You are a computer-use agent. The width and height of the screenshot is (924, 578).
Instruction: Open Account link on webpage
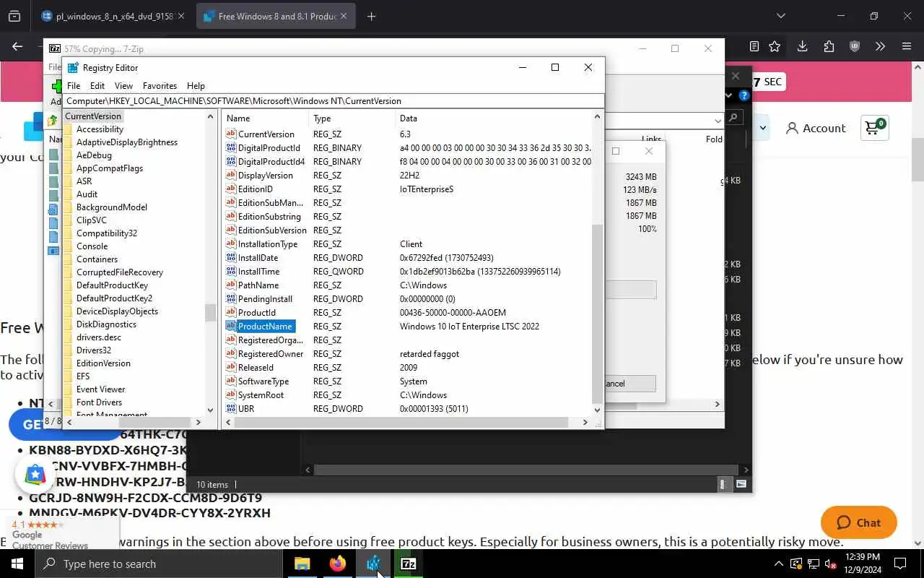click(x=816, y=128)
